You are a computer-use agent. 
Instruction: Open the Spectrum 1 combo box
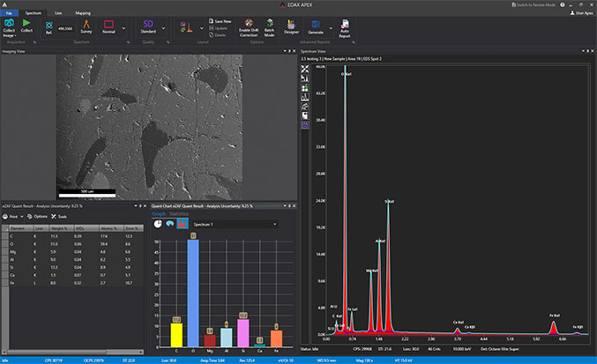[235, 224]
